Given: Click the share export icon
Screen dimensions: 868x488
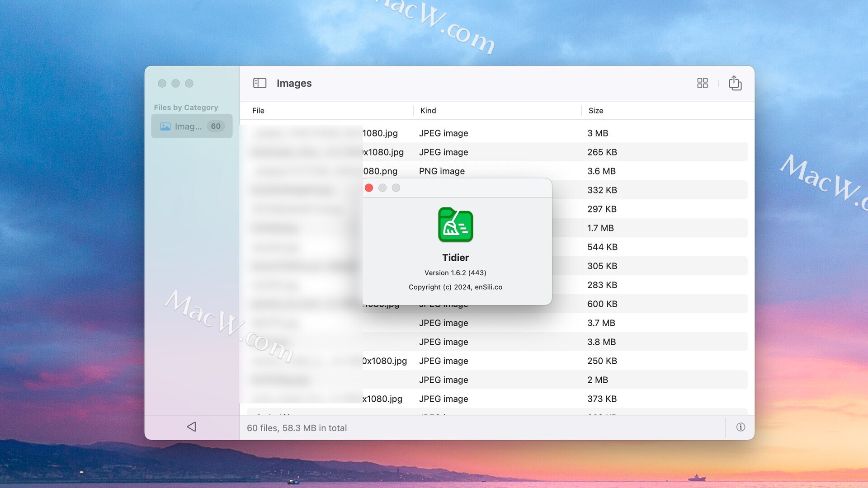Looking at the screenshot, I should [x=735, y=83].
